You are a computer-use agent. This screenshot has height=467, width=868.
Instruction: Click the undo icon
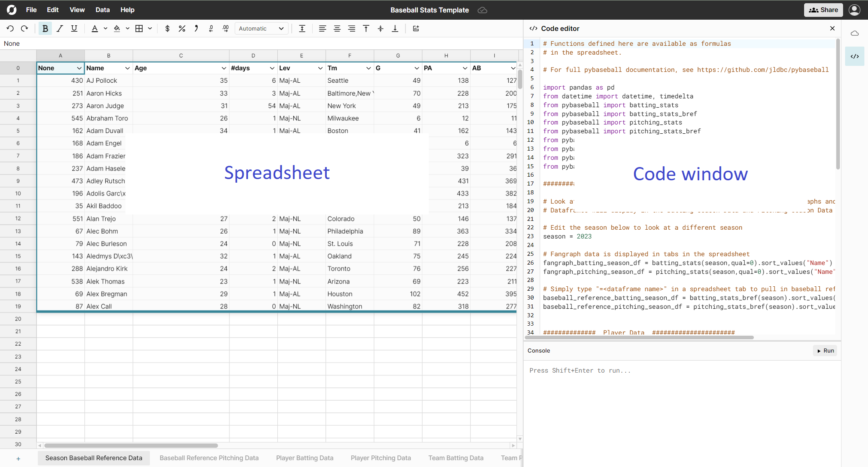point(10,29)
